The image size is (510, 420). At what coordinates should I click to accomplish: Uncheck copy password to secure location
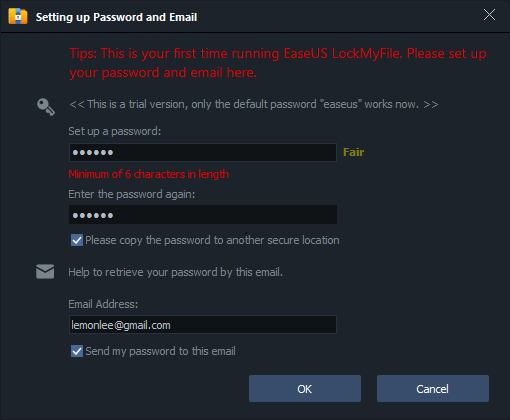[x=77, y=240]
